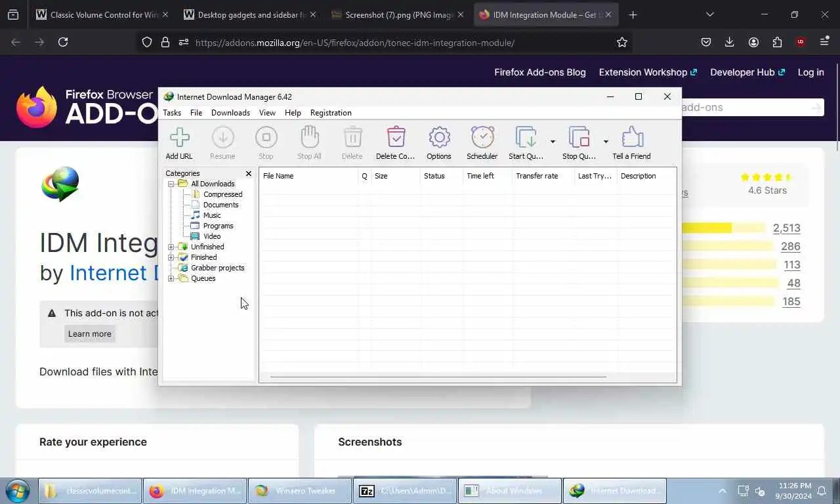Screen dimensions: 840x504
Task: Click the Tell a Friend thumbs-up icon
Action: (632, 138)
